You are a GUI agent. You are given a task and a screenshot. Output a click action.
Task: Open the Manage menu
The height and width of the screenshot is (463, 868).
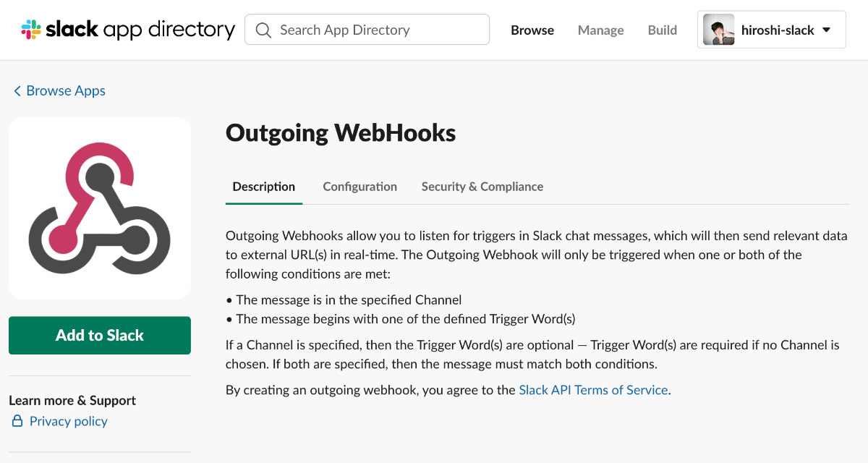coord(601,30)
